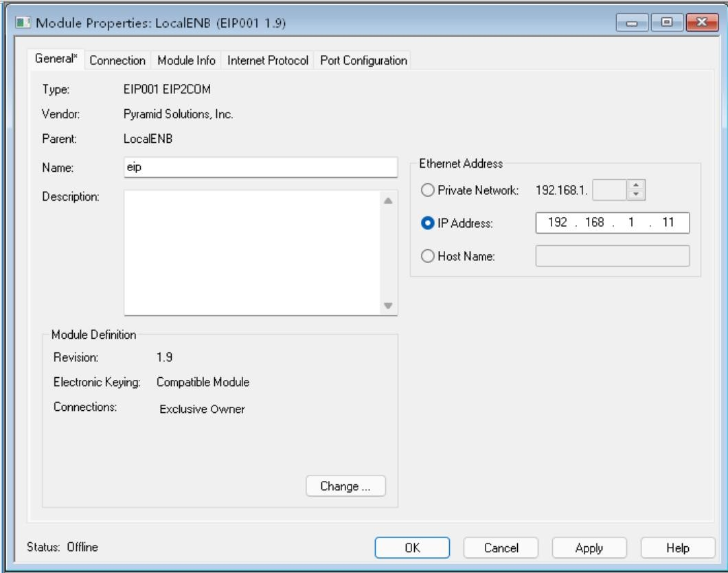The width and height of the screenshot is (728, 573).
Task: Switch to the Internet Protocol tab
Action: click(267, 60)
